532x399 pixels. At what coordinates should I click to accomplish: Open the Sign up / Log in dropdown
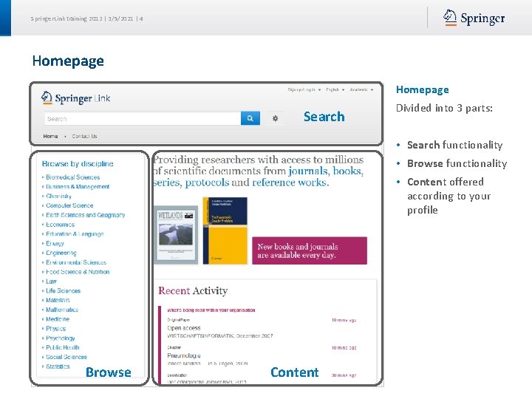304,89
